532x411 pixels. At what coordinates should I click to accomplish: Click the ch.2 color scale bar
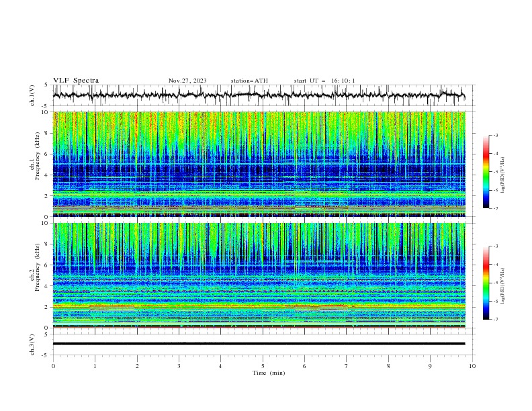click(x=486, y=283)
